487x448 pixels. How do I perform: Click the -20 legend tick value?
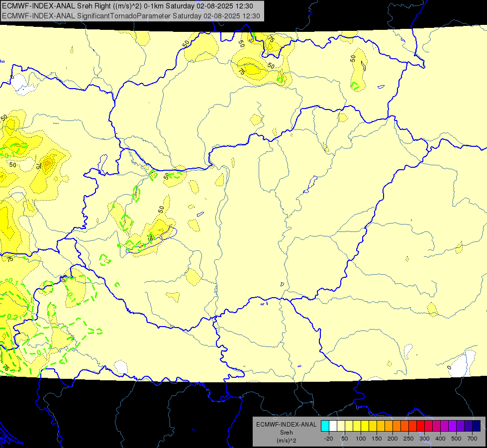click(x=329, y=439)
